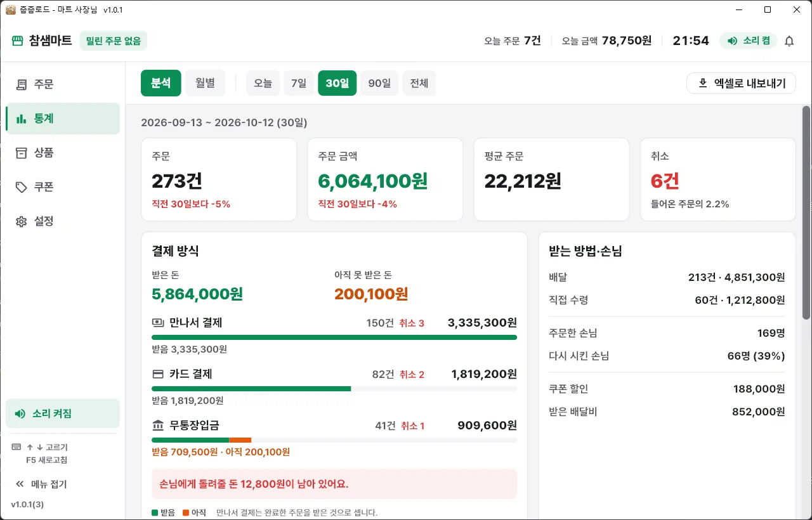Viewport: 812px width, 520px height.
Task: Export statistics with 엑셀로 내보내기
Action: coord(741,83)
